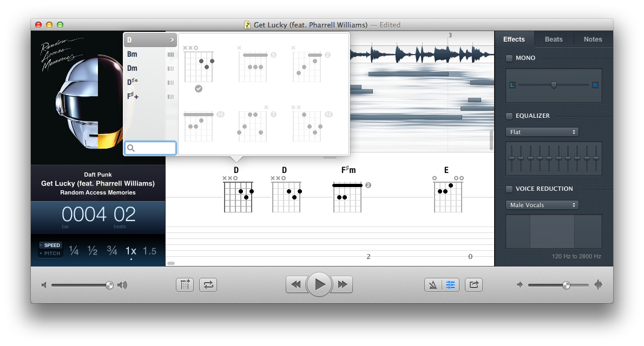This screenshot has width=644, height=346.
Task: Click the play button
Action: 319,284
